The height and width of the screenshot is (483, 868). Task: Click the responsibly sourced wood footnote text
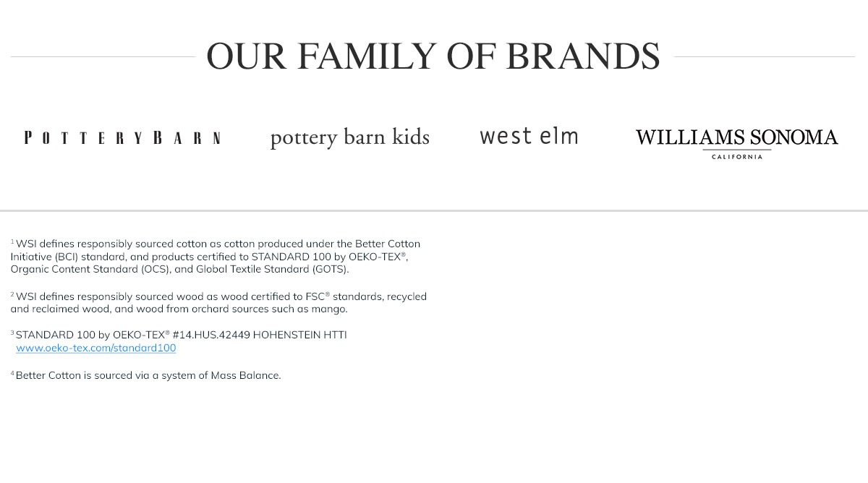pos(218,303)
